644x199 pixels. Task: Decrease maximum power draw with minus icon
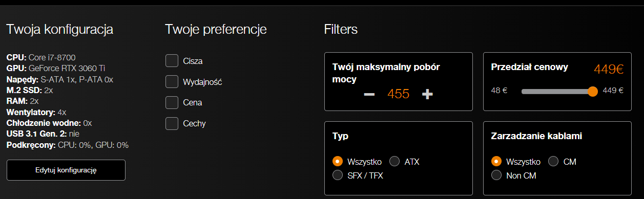369,95
